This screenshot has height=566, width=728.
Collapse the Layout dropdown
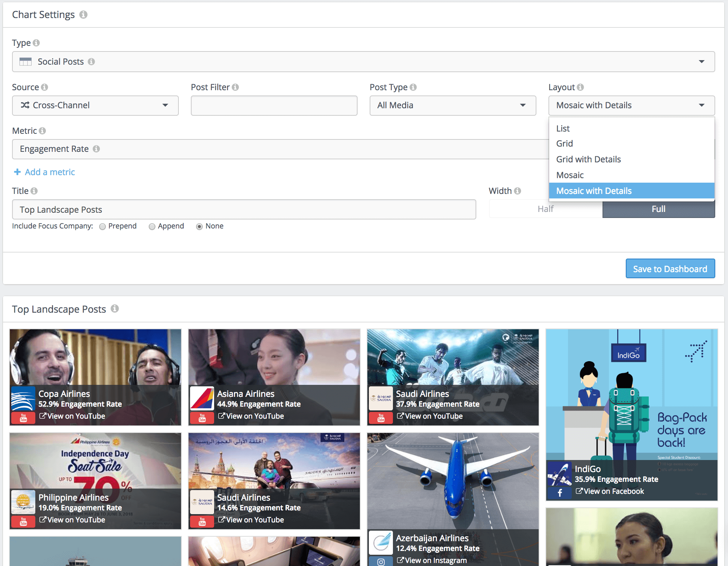point(631,105)
